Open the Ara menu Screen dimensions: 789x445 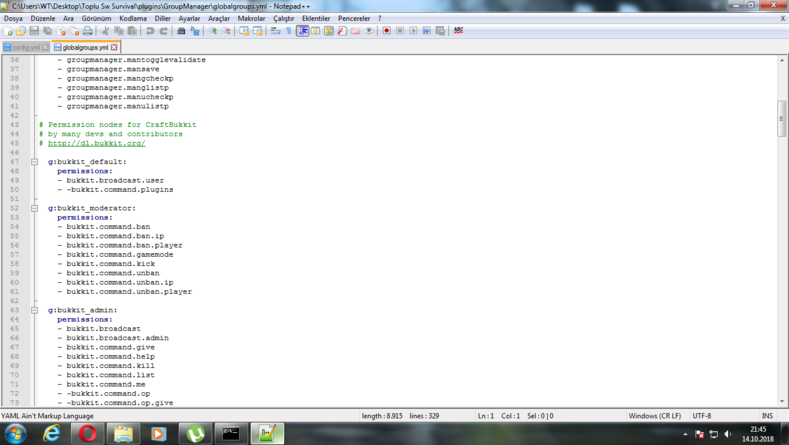coord(68,19)
